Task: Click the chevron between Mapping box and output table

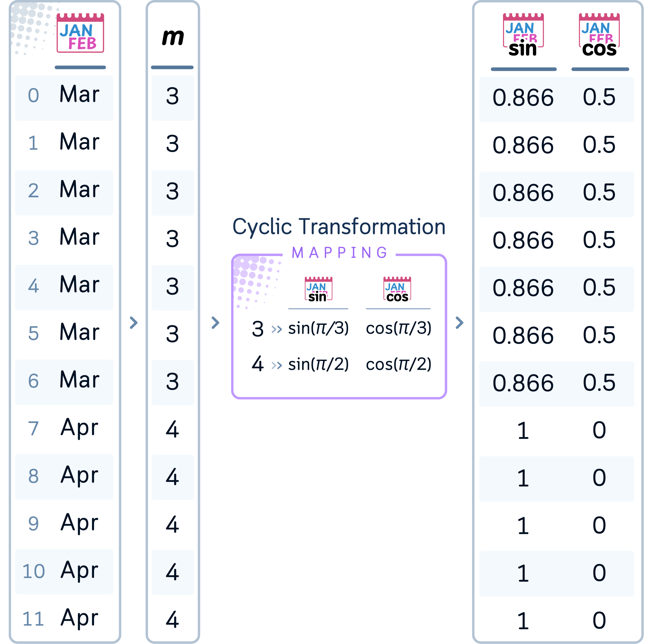Action: point(459,322)
